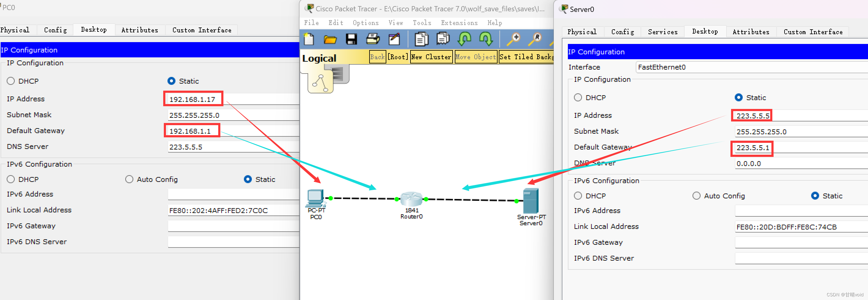Click the Back button in Logical bar

(x=377, y=57)
